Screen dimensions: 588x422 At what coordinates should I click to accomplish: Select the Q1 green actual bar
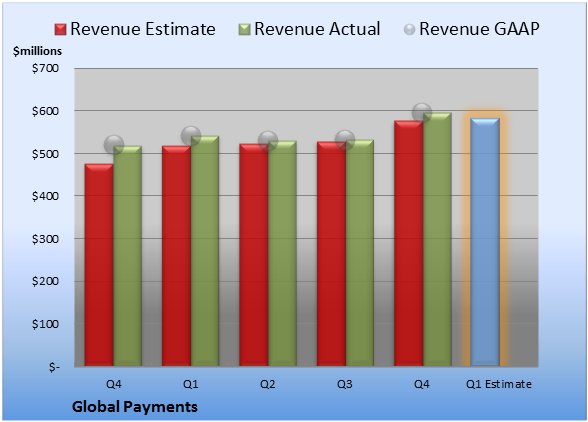click(205, 251)
